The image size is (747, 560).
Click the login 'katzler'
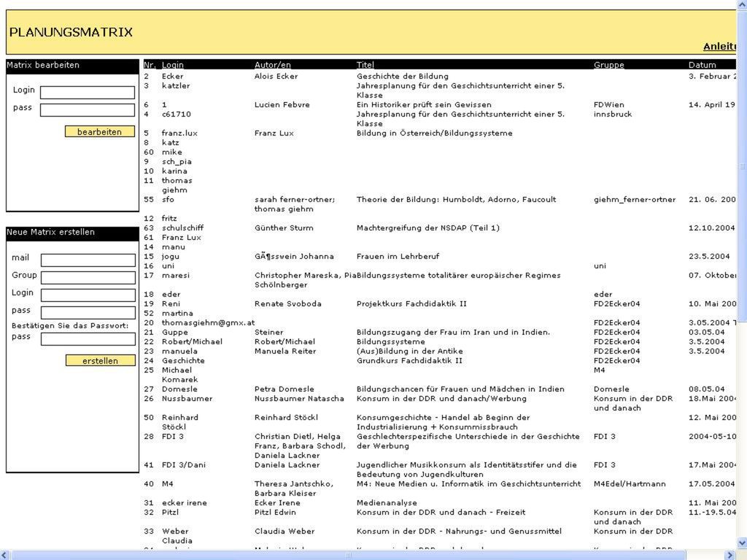point(176,86)
